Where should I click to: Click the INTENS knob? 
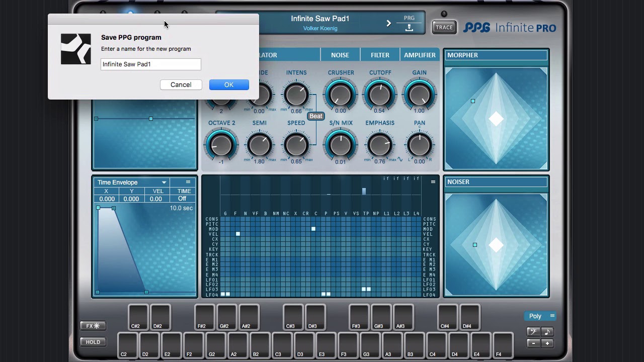[296, 95]
